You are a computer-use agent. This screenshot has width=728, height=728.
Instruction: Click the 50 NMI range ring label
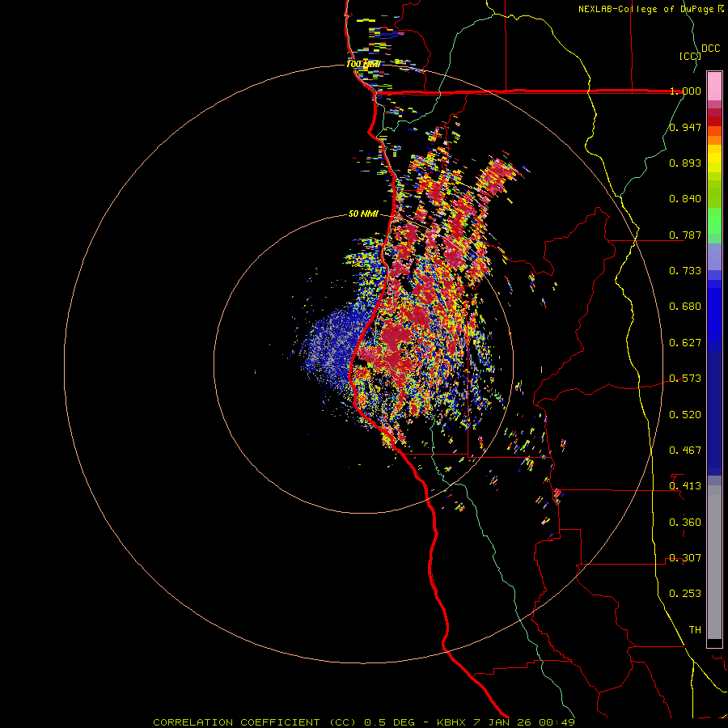point(363,214)
